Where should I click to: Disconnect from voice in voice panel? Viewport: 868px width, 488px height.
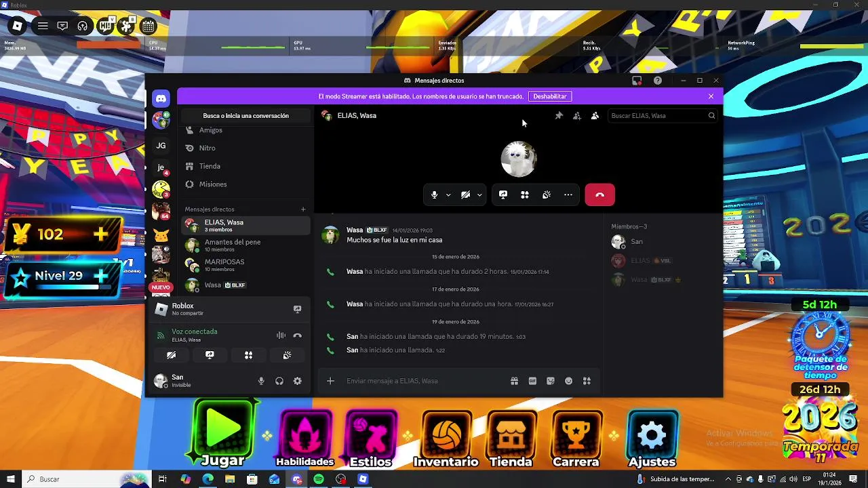tap(297, 335)
